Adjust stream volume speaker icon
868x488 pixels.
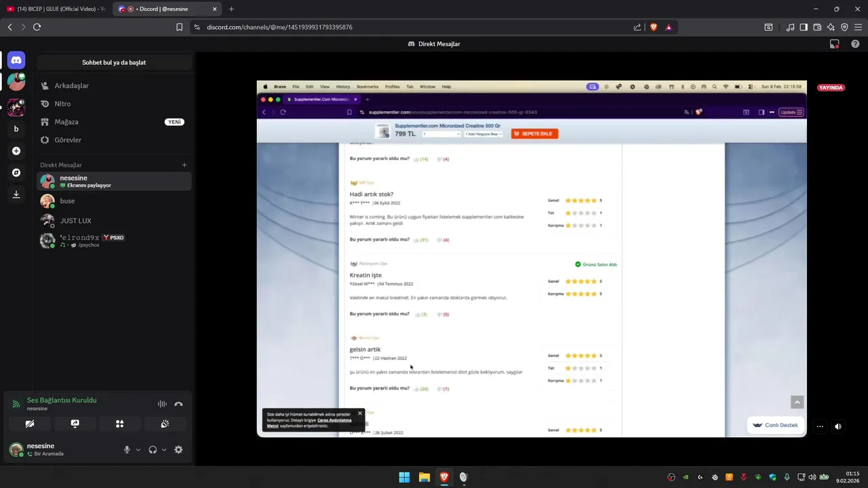click(x=838, y=426)
